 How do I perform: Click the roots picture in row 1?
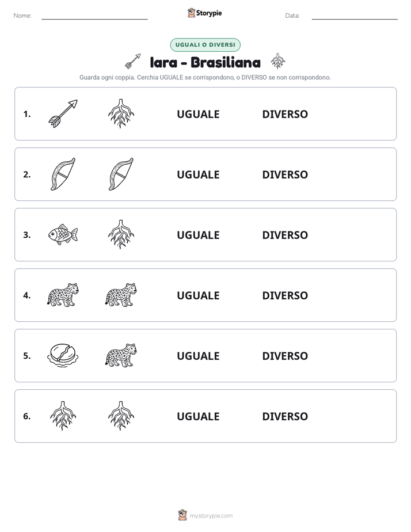pos(121,113)
